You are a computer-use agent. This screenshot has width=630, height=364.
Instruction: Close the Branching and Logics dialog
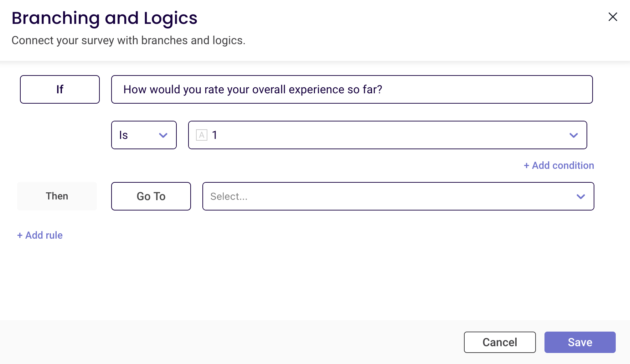click(613, 17)
